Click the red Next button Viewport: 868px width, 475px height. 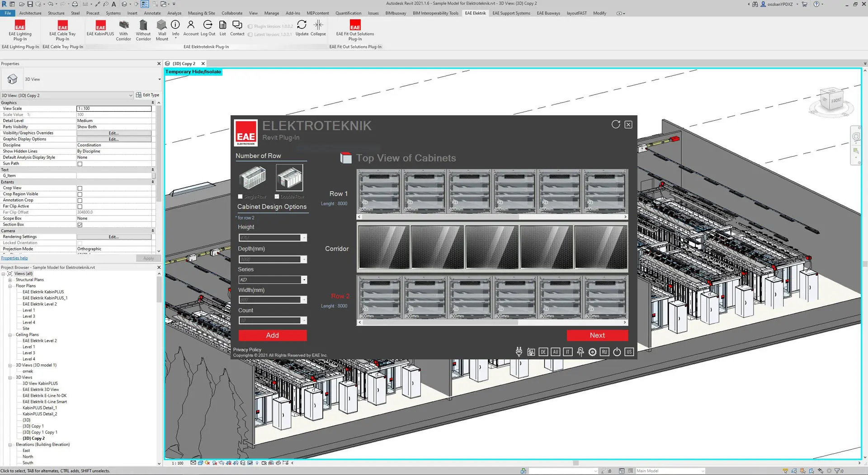tap(597, 335)
